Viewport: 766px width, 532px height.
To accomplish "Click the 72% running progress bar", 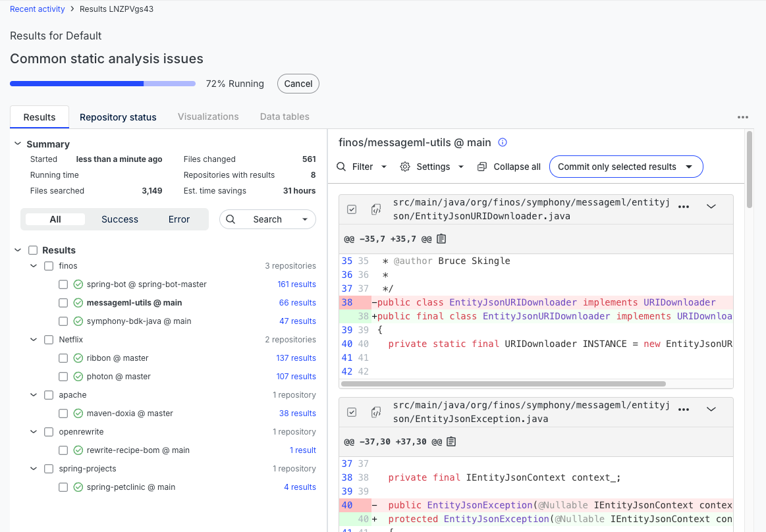I will [103, 84].
